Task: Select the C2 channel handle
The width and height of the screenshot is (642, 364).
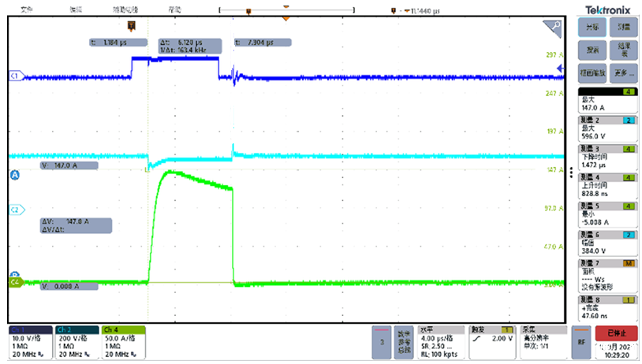Action: pos(14,210)
